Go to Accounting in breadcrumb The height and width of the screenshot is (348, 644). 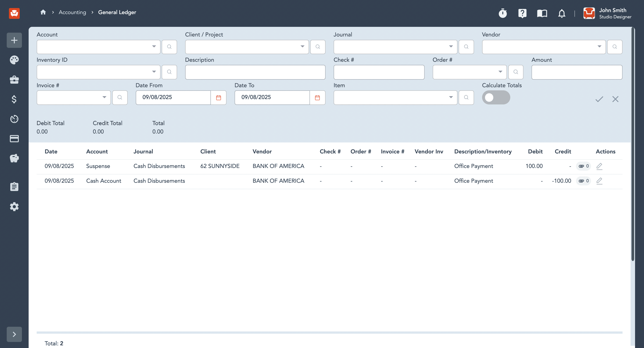point(72,12)
